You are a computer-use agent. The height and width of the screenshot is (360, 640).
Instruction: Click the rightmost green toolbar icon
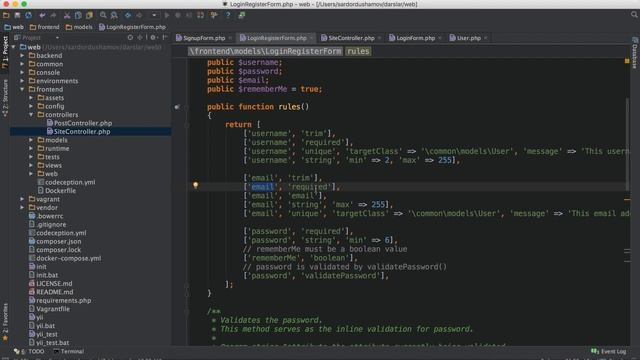pos(242,16)
